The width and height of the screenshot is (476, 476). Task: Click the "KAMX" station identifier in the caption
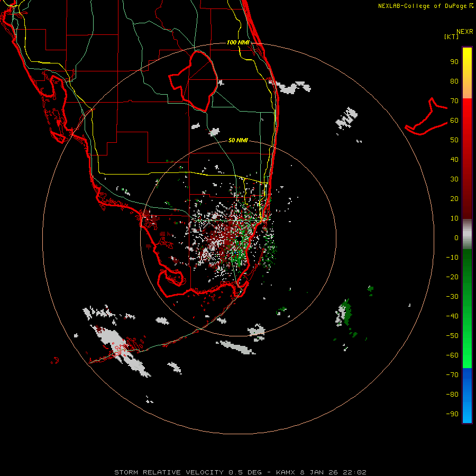point(286,472)
